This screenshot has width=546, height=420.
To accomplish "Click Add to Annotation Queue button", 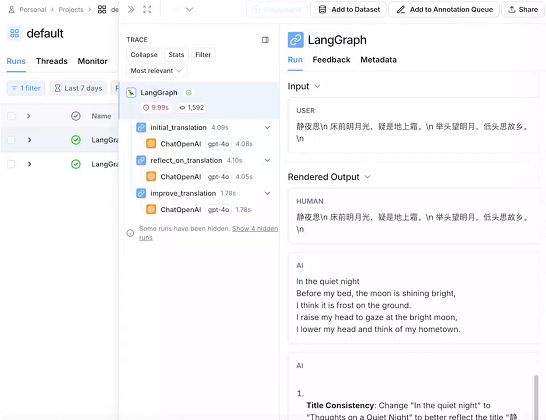I will 444,9.
